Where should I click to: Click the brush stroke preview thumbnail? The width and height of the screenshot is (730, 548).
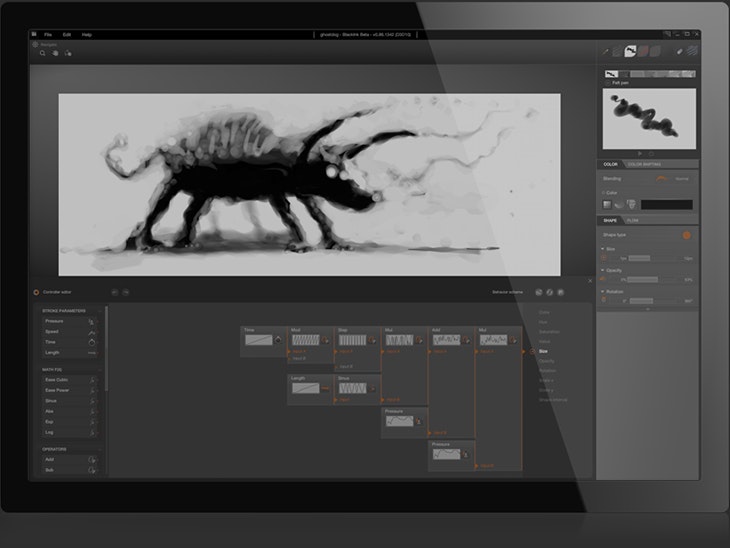(648, 118)
